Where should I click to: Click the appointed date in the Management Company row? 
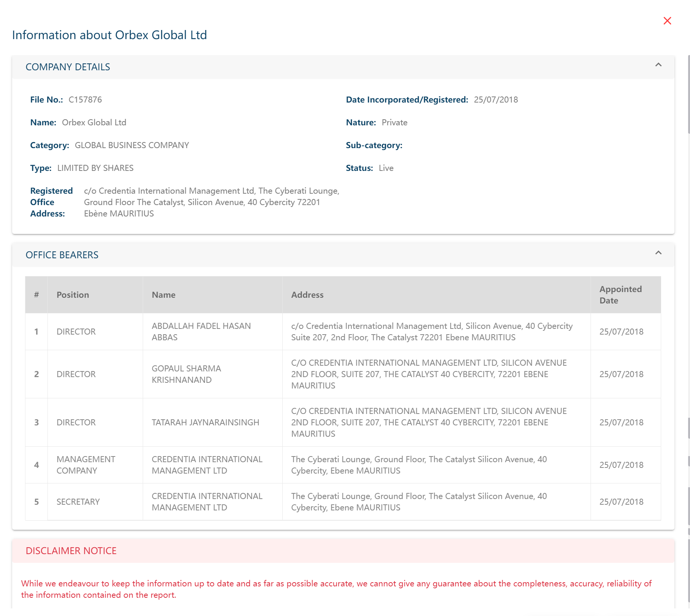(x=622, y=465)
